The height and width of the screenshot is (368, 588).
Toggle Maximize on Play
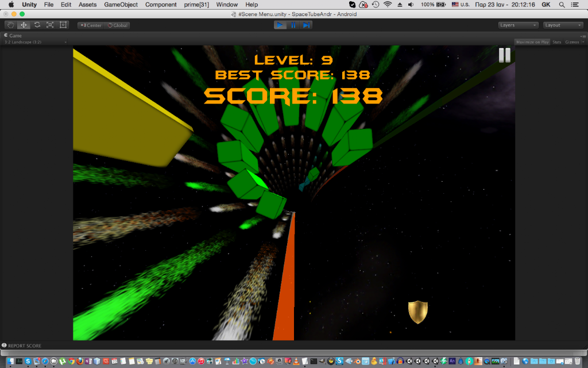(x=532, y=42)
